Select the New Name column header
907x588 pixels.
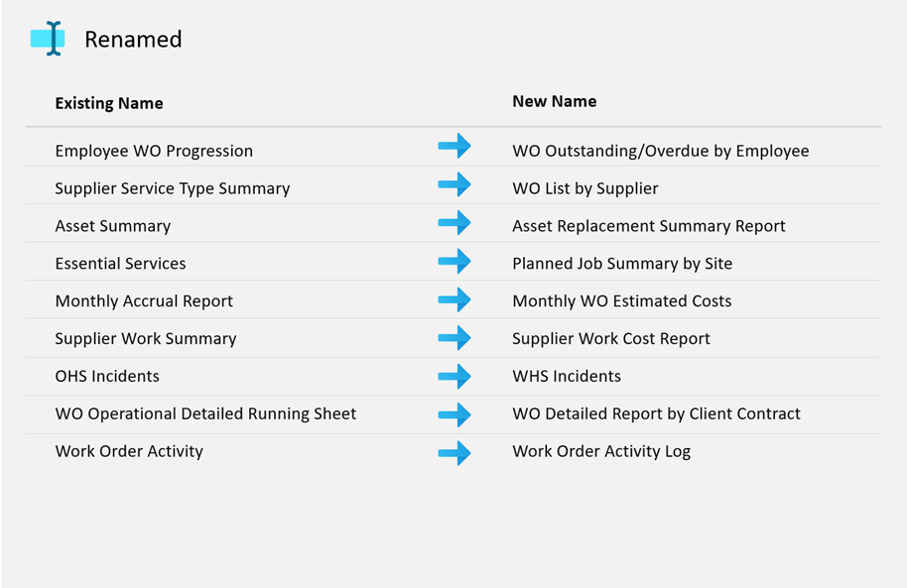click(x=554, y=101)
